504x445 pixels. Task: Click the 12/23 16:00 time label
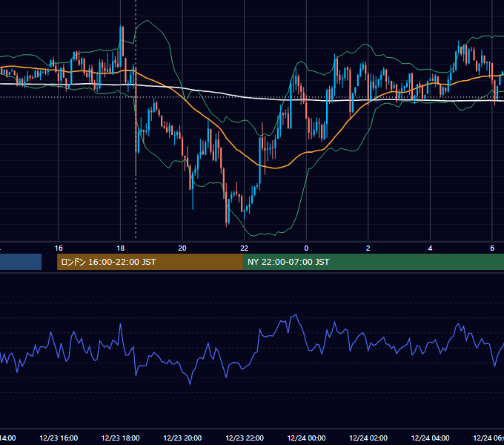tap(59, 438)
